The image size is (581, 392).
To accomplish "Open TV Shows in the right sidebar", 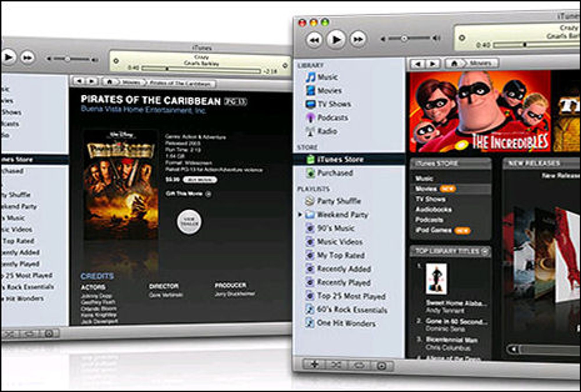I will click(x=328, y=104).
